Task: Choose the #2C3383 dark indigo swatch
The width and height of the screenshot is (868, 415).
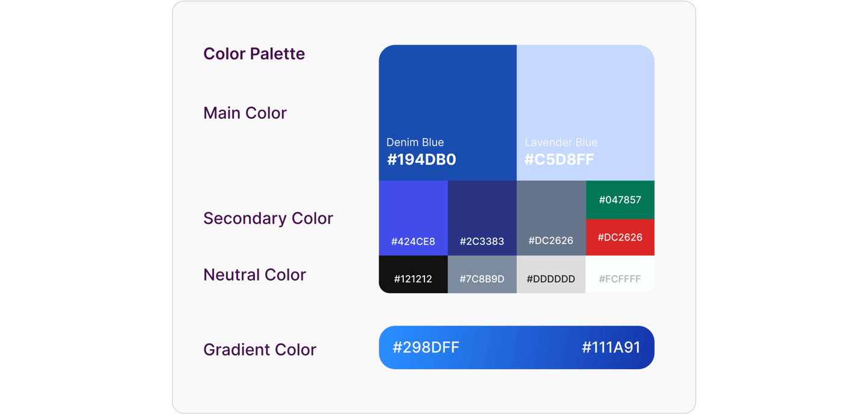Action: pyautogui.click(x=482, y=218)
